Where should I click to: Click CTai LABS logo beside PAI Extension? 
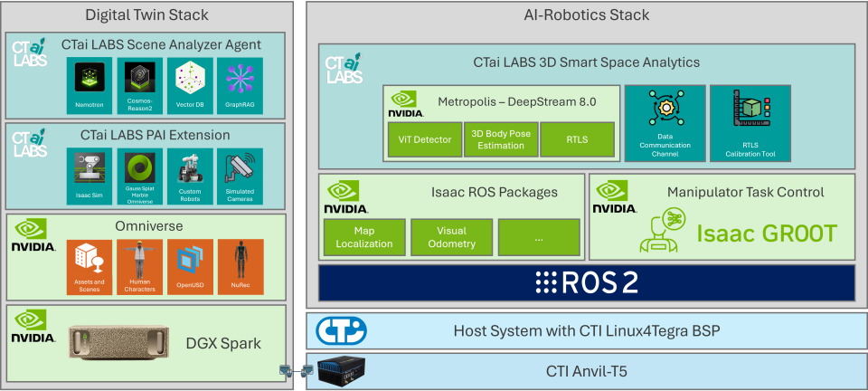coord(29,143)
